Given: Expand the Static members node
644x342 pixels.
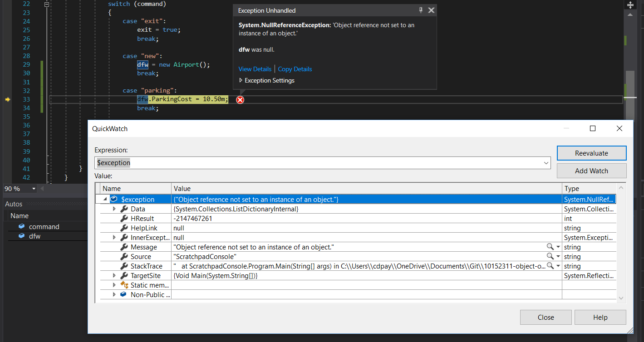Looking at the screenshot, I should tap(114, 285).
